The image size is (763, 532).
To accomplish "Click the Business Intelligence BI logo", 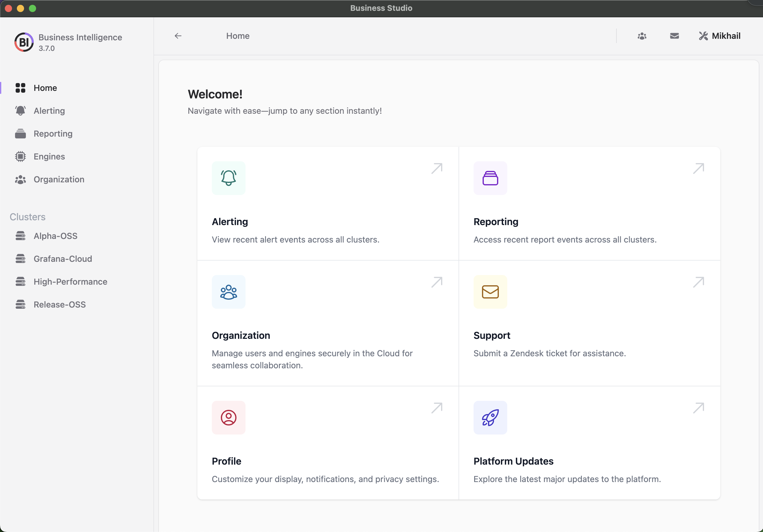I will pyautogui.click(x=24, y=42).
